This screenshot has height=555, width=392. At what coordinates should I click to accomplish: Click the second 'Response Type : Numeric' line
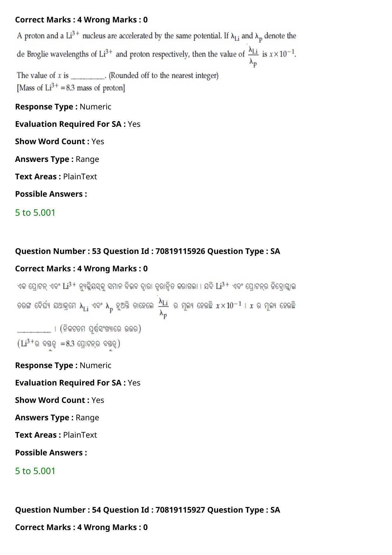coord(63,365)
